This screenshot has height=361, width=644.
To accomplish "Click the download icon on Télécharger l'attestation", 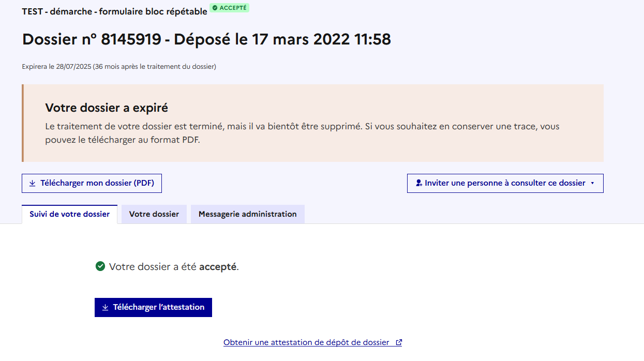I will coord(106,307).
